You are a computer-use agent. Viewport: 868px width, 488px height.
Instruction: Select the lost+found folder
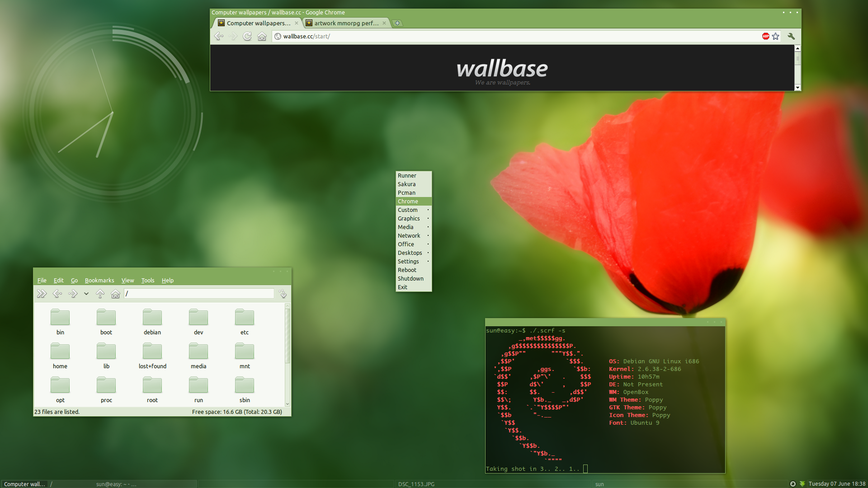[152, 356]
